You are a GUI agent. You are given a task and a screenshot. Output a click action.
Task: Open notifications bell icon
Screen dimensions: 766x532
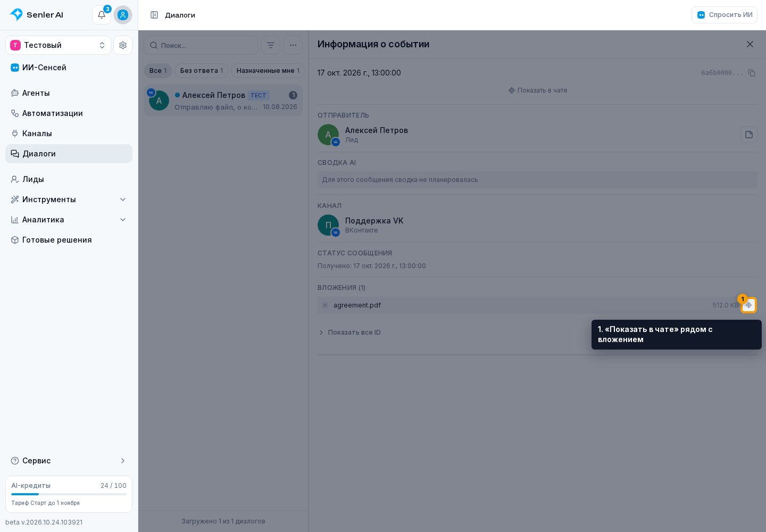click(x=102, y=15)
